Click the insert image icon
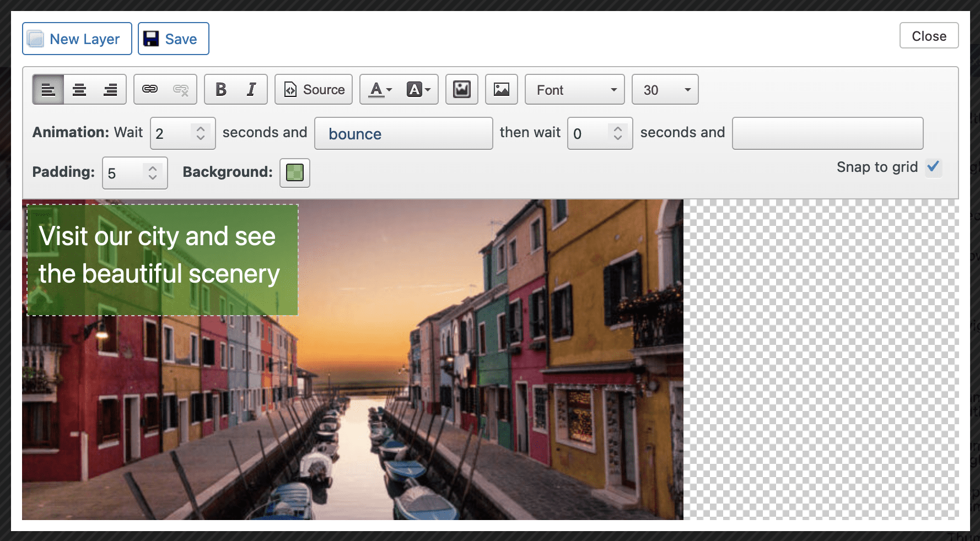 point(501,89)
